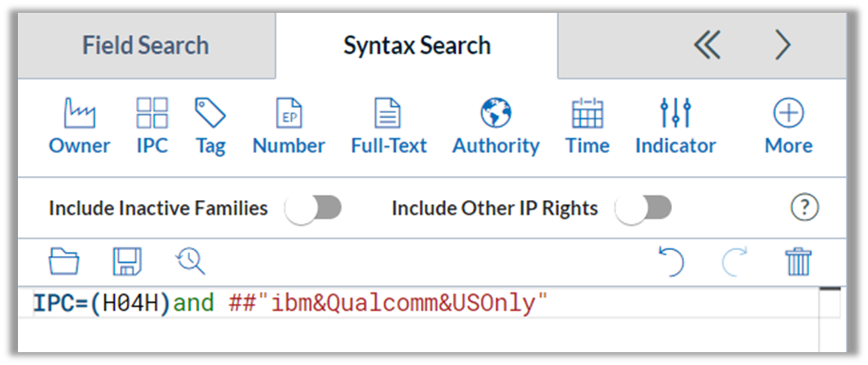This screenshot has width=868, height=365.
Task: Click the right chevron arrow
Action: coord(784,45)
